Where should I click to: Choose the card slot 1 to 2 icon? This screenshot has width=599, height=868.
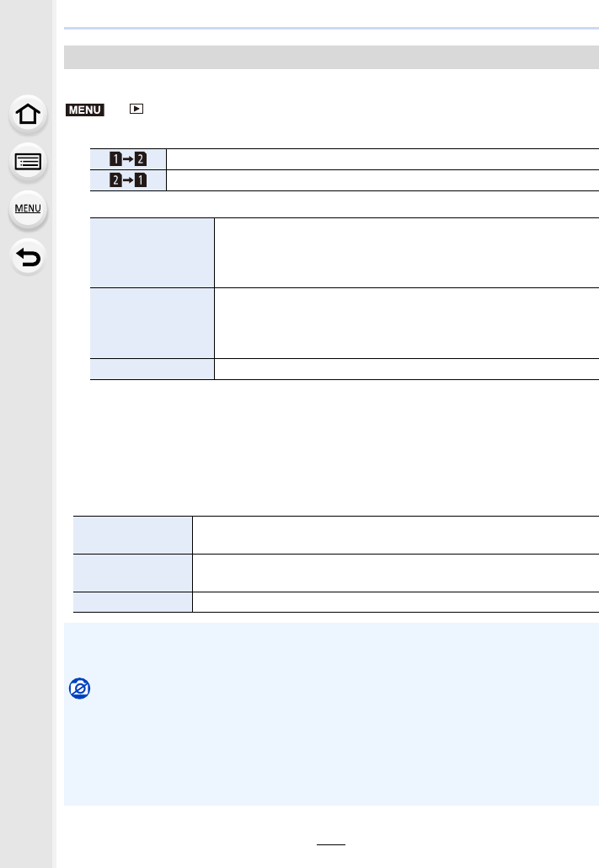click(128, 159)
